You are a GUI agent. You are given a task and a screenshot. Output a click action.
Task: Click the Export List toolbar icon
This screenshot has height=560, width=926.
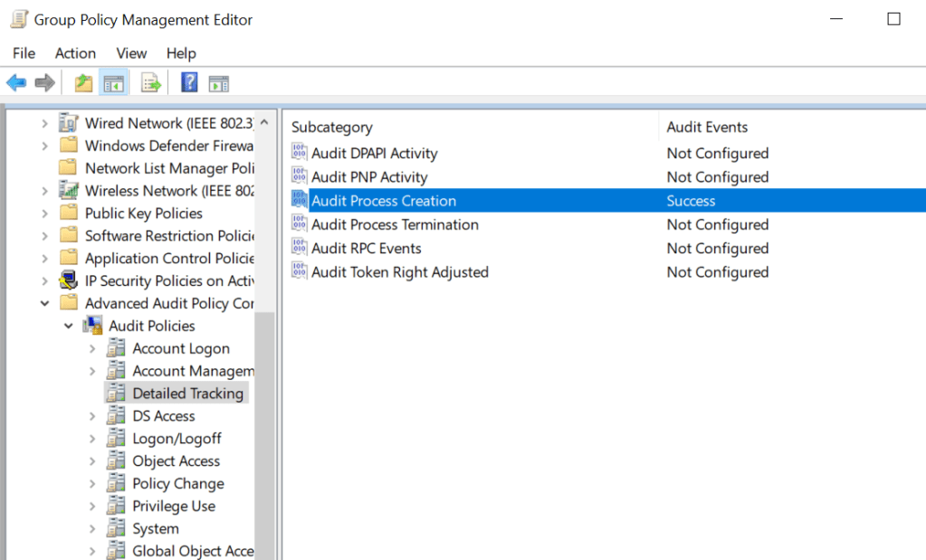pos(150,83)
